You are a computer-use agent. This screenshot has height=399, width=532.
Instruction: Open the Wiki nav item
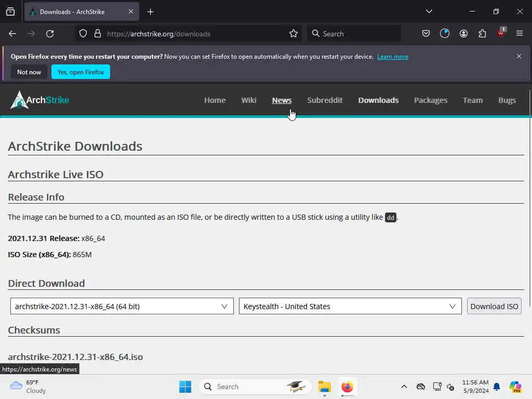point(249,100)
